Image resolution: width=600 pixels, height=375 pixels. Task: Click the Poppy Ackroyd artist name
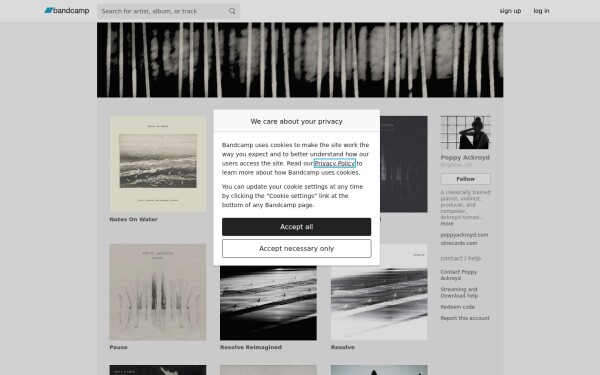pos(465,157)
